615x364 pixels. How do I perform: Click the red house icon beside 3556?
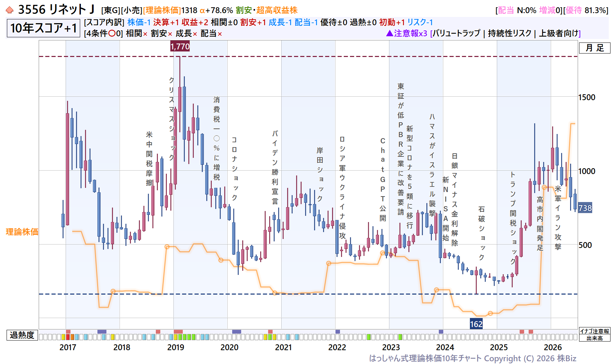[10, 10]
